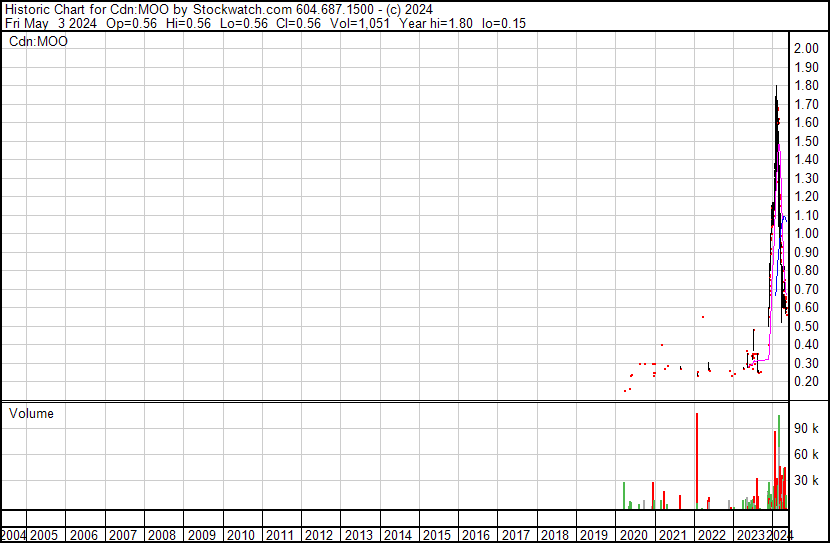830x543 pixels.
Task: Click the 1.40 price axis label
Action: tap(806, 160)
